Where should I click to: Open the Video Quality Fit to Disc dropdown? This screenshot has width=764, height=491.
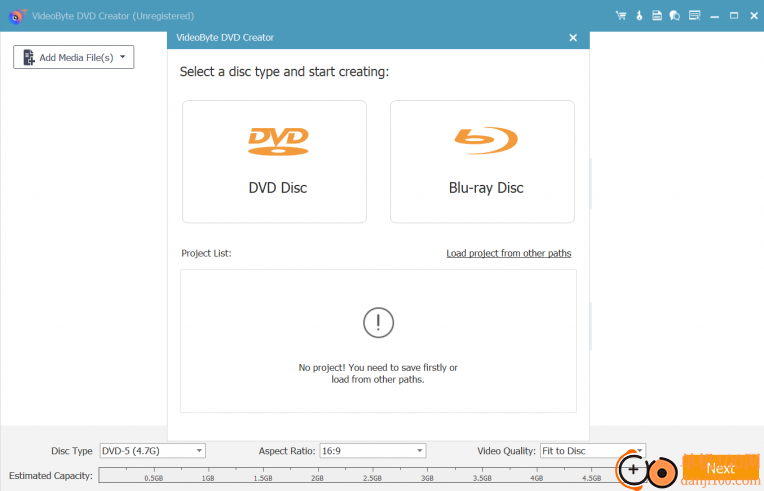[x=592, y=451]
